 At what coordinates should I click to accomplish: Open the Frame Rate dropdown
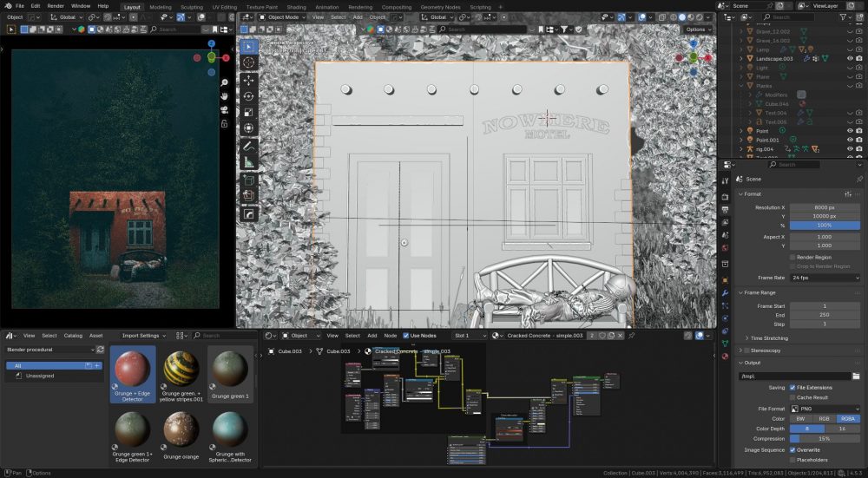[825, 278]
